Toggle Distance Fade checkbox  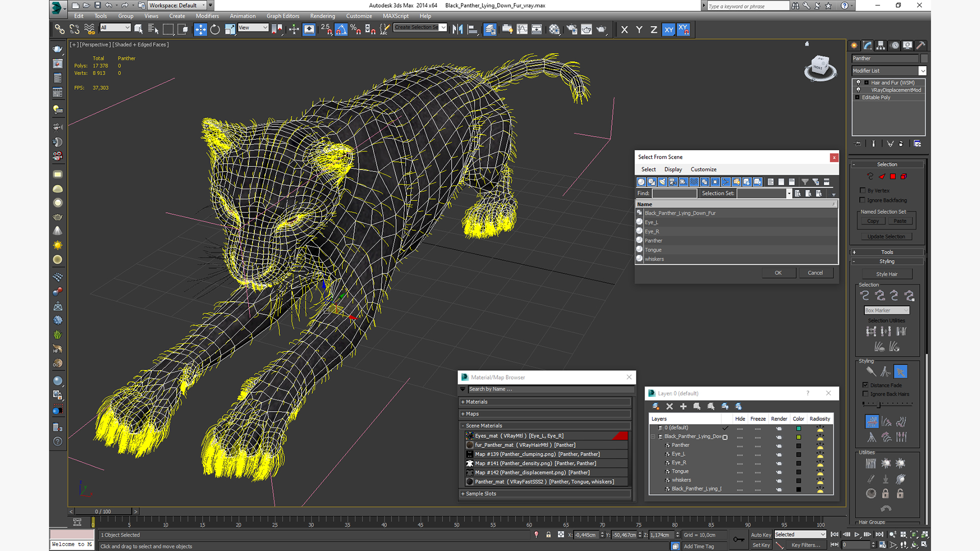coord(865,385)
